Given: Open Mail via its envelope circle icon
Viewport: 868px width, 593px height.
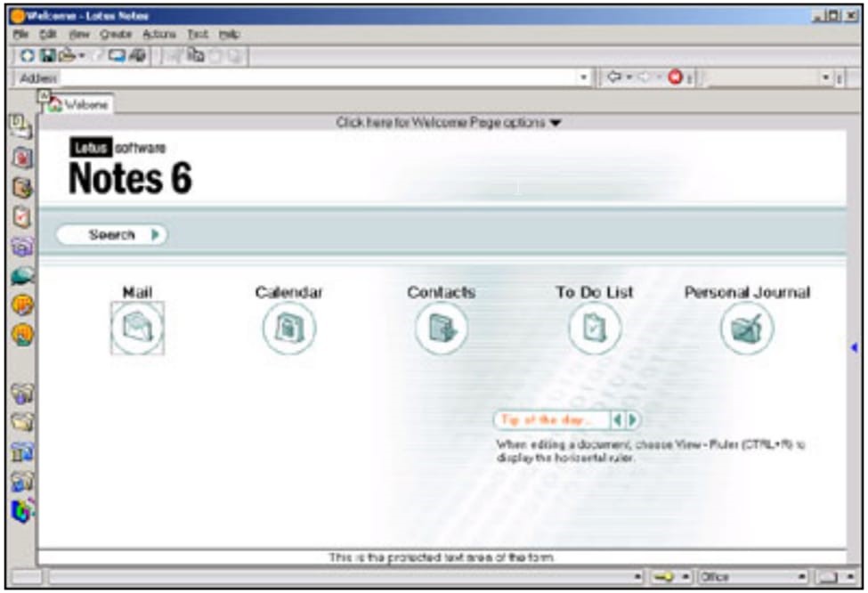Looking at the screenshot, I should 137,329.
